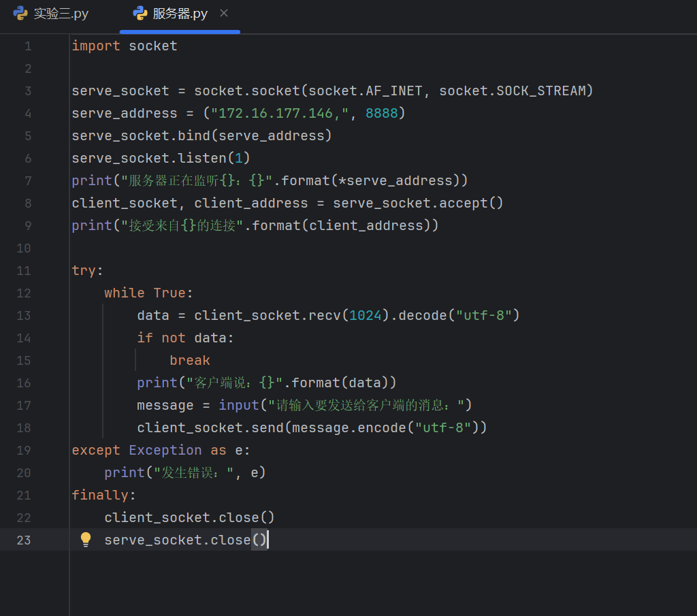The image size is (697, 616).
Task: Switch to the 实验三.py tab
Action: pos(61,14)
